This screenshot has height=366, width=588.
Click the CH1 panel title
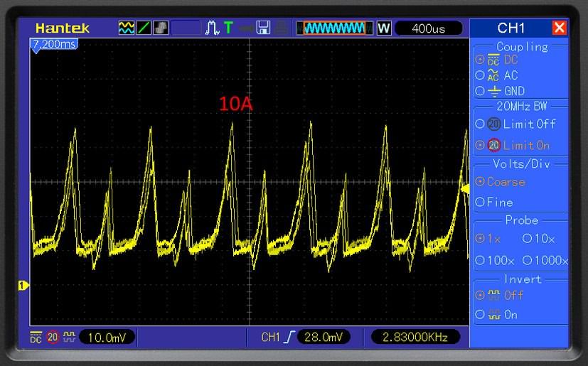coord(511,28)
